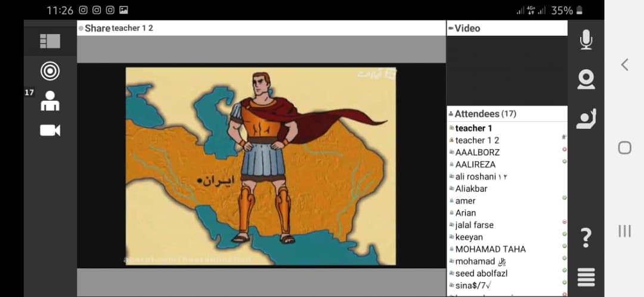This screenshot has width=644, height=297.
Task: Tap the Android back navigation button
Action: point(625,64)
